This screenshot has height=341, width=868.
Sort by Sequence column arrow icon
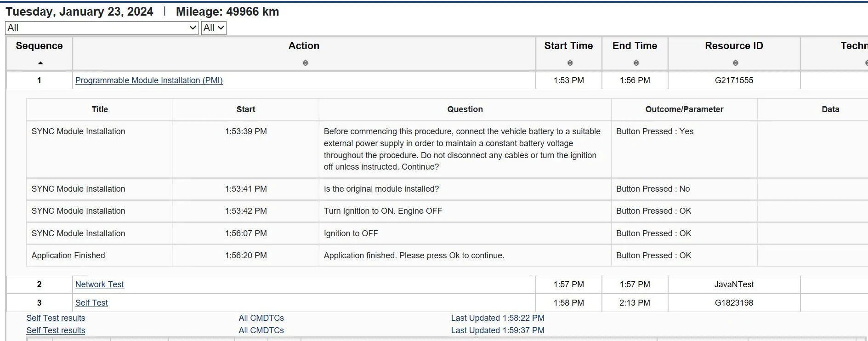[x=40, y=63]
